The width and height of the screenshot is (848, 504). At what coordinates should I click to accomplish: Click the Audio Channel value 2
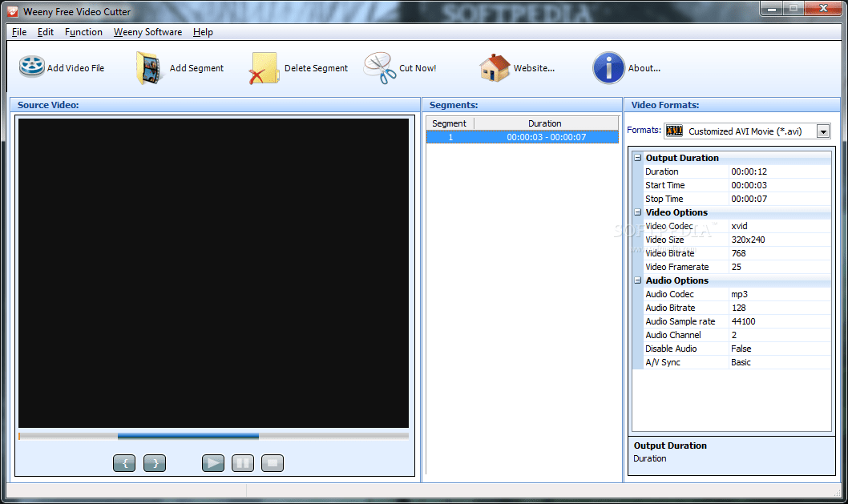pos(734,335)
